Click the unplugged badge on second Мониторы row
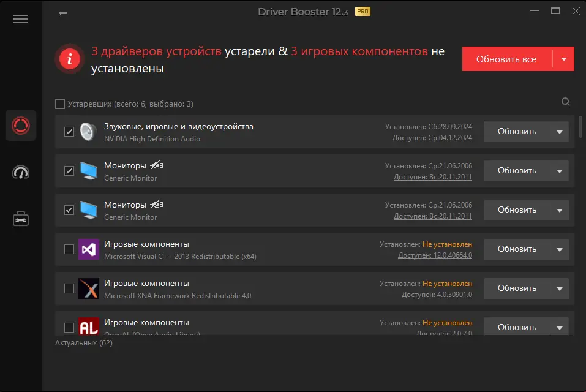This screenshot has width=586, height=392. point(157,204)
